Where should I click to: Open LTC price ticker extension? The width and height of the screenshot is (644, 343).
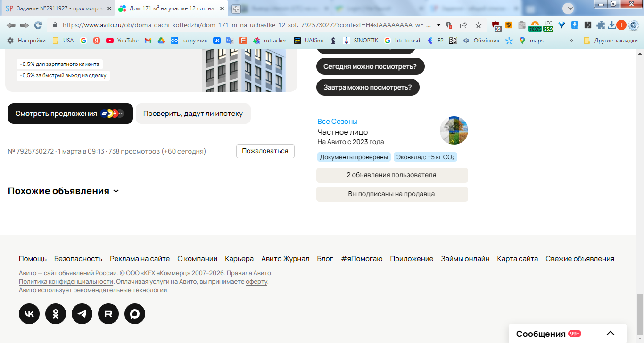coord(548,26)
